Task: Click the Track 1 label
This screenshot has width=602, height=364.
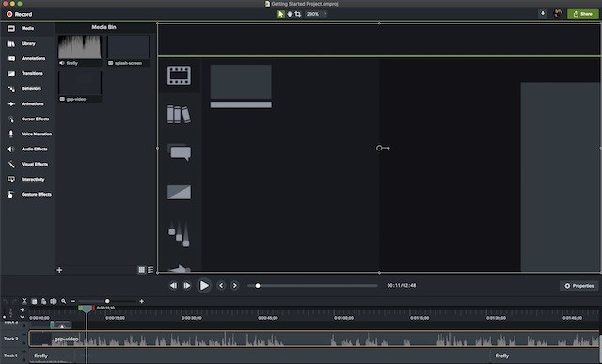Action: 10,356
